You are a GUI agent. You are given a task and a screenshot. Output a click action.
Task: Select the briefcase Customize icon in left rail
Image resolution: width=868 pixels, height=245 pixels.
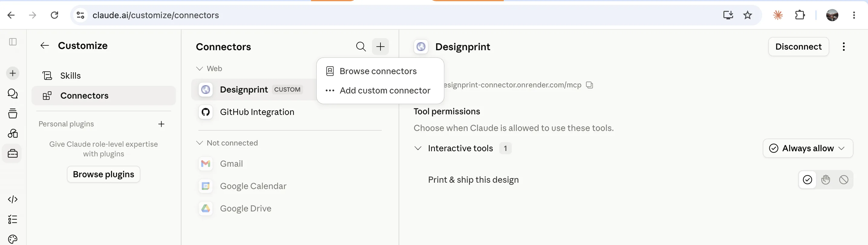(13, 154)
